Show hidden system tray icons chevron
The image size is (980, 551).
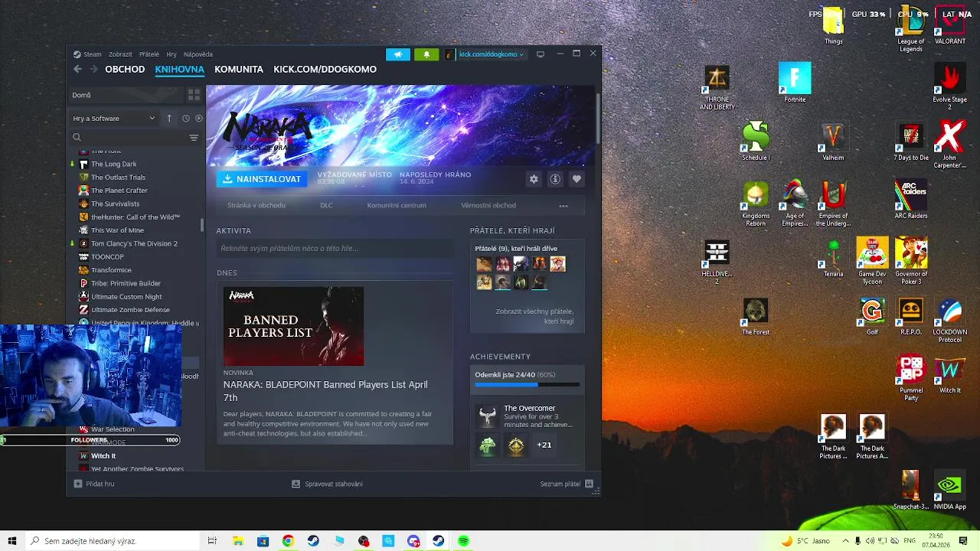[845, 541]
